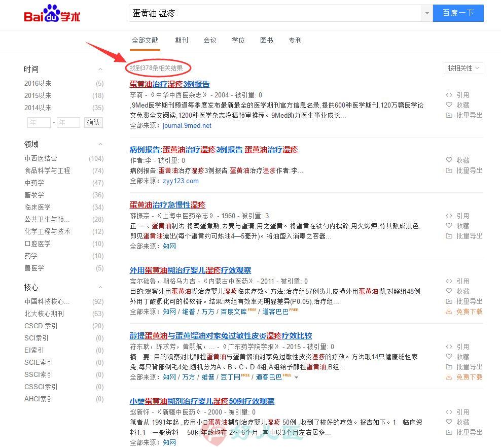This screenshot has width=501, height=448.
Task: Click the 百度一下 search button
Action: (458, 13)
